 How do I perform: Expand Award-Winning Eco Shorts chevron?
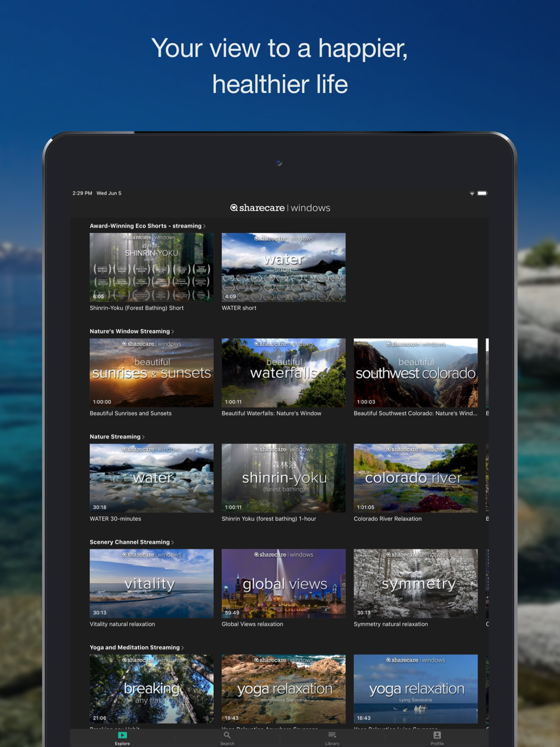click(x=204, y=226)
